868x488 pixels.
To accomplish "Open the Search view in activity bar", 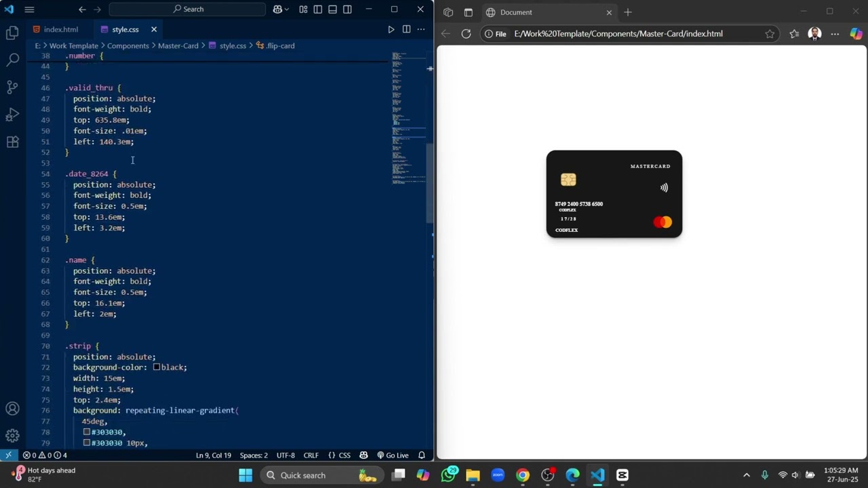I will pos(12,60).
